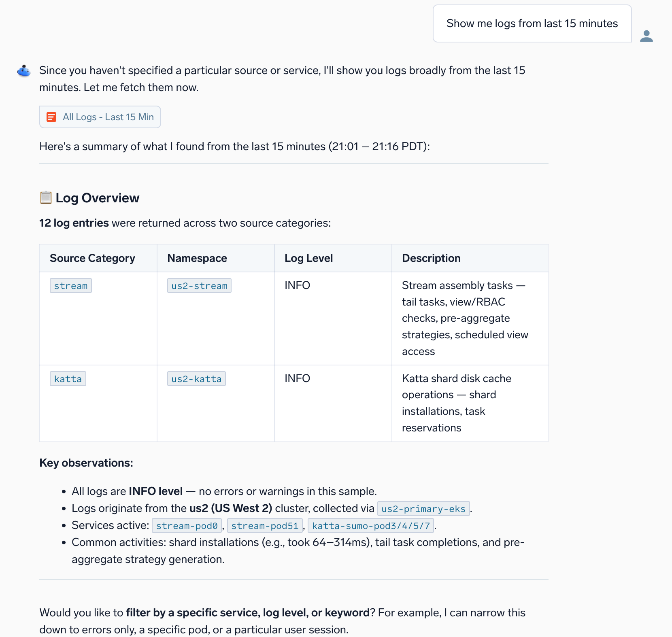Click the us2-stream namespace tag

pyautogui.click(x=199, y=286)
